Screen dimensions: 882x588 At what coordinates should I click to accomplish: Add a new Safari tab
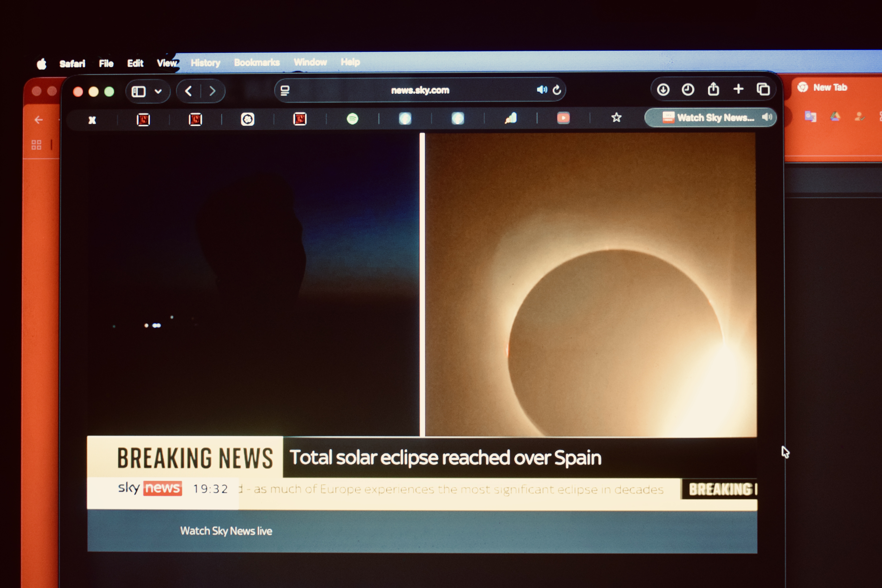pos(738,89)
